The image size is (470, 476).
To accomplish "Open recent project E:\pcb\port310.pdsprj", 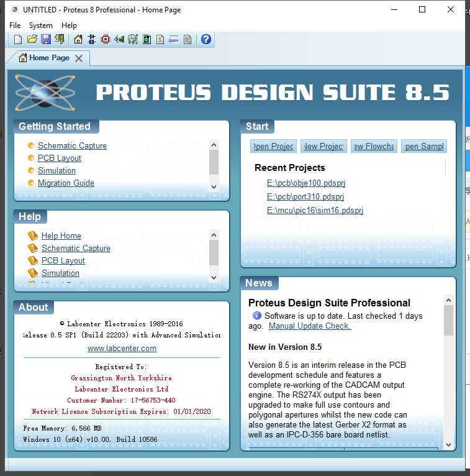I will coord(305,197).
